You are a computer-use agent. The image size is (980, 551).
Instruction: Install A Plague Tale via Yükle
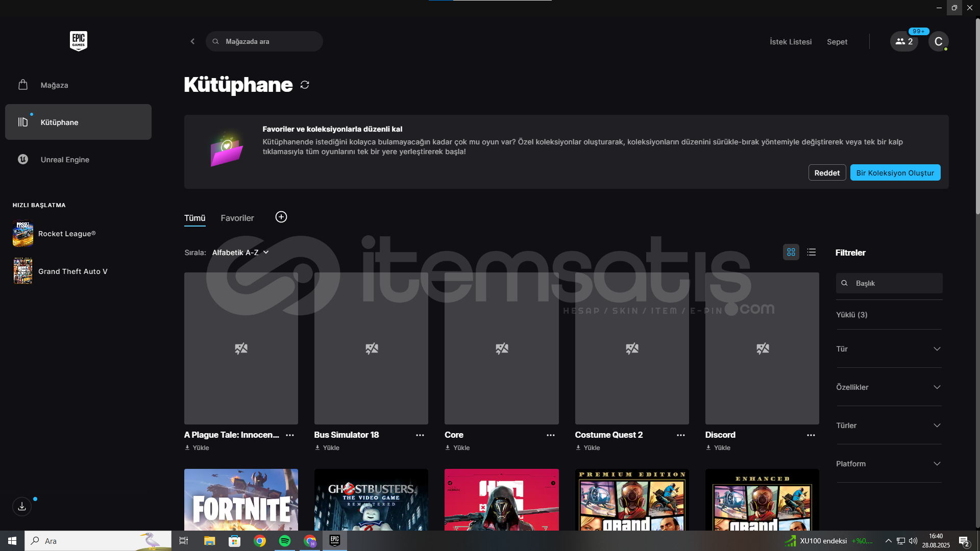coord(197,448)
